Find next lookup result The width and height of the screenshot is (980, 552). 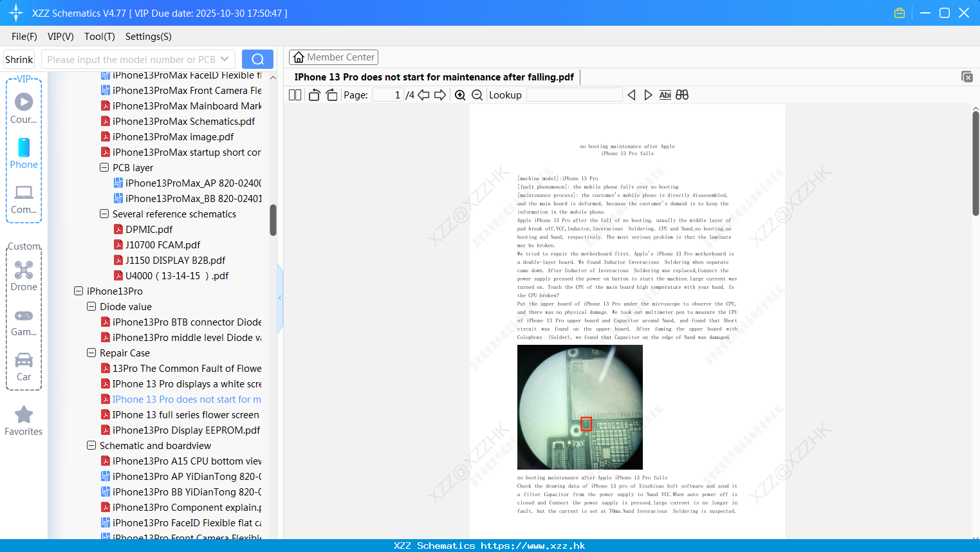[648, 95]
